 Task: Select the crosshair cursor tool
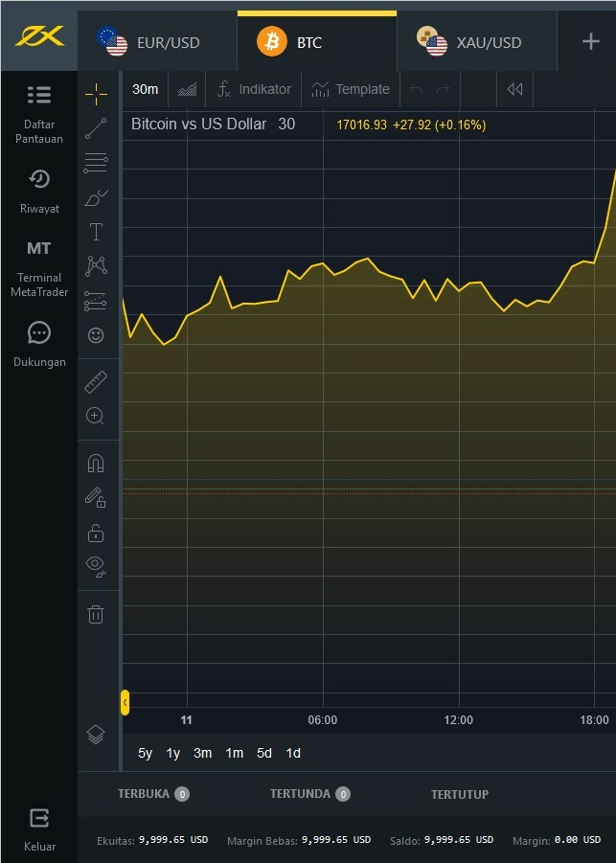(96, 94)
